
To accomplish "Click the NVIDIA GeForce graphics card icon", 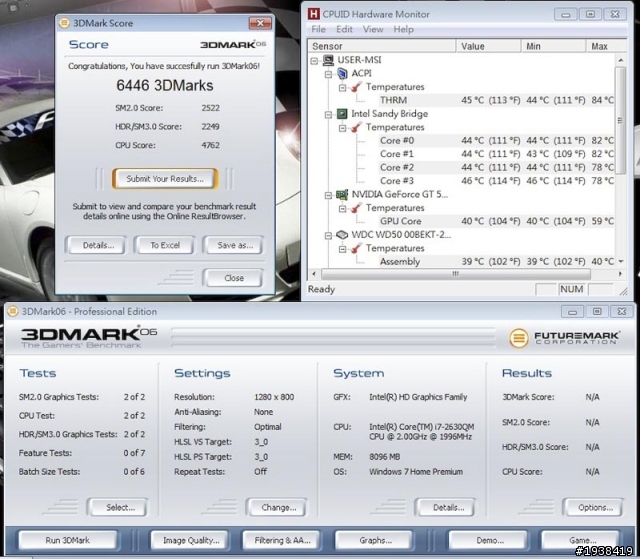I will pyautogui.click(x=342, y=195).
